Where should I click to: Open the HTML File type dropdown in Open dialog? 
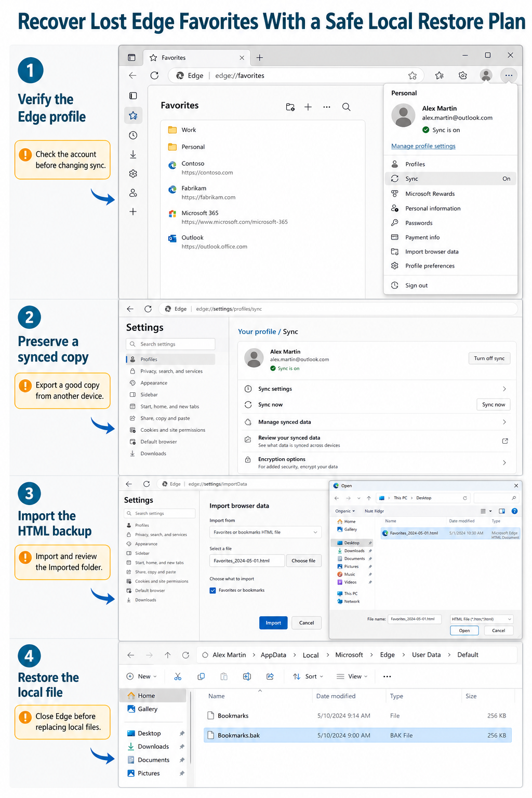[x=482, y=619]
